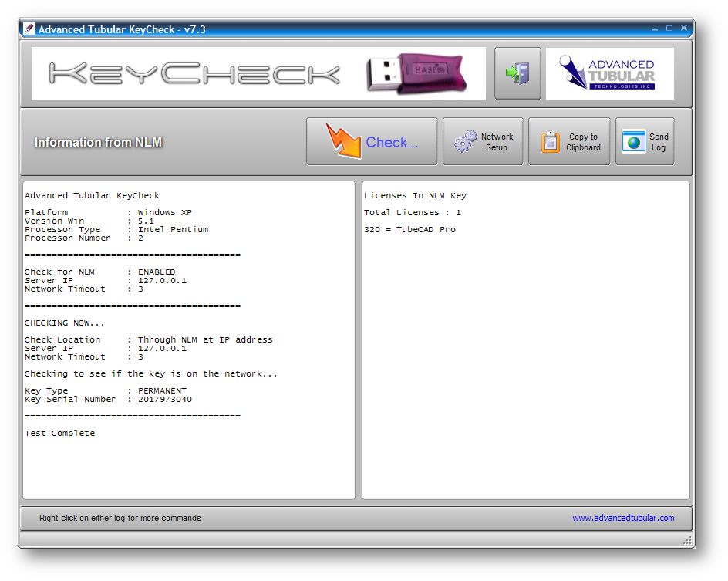Click the Check... button with lightning arrow
The image size is (728, 581).
pyautogui.click(x=372, y=142)
